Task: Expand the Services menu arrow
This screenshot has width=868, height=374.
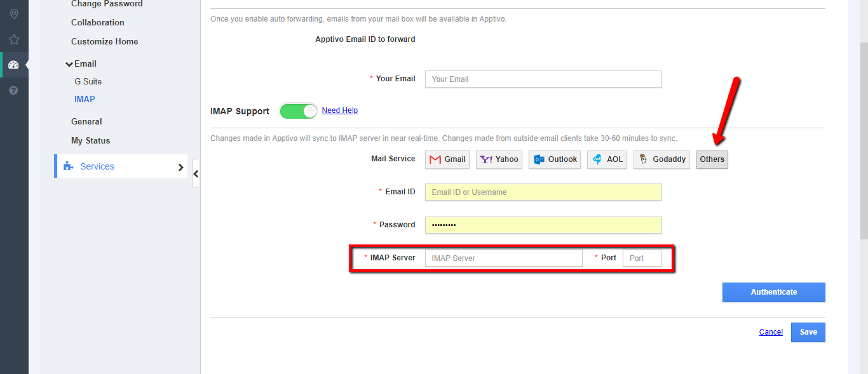Action: (x=180, y=167)
